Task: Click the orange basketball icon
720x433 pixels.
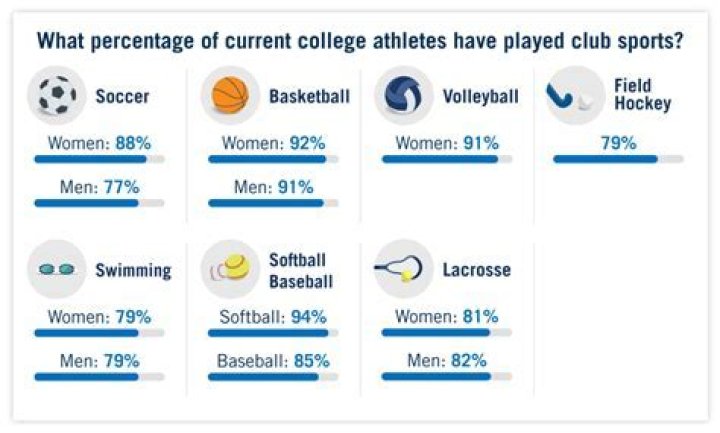Action: 230,95
